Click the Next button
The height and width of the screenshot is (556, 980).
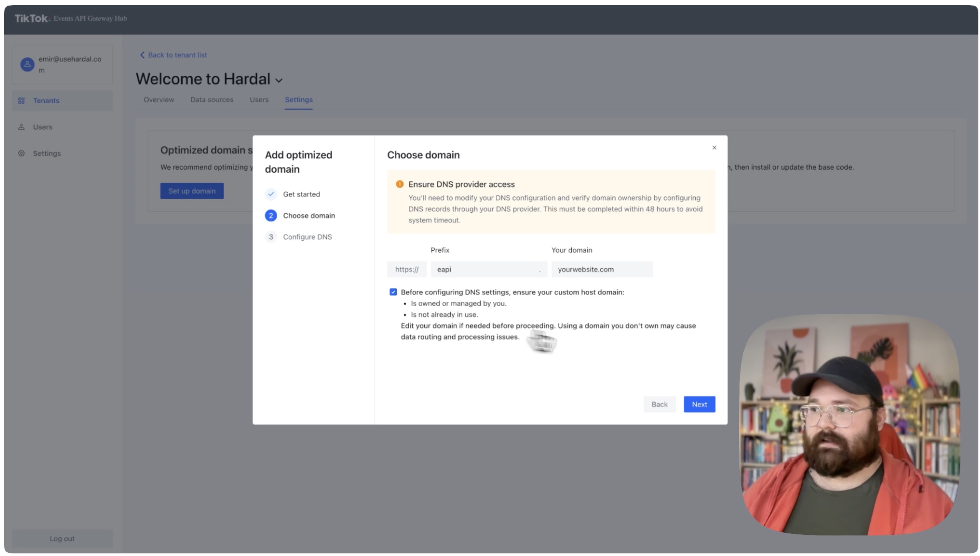(699, 404)
